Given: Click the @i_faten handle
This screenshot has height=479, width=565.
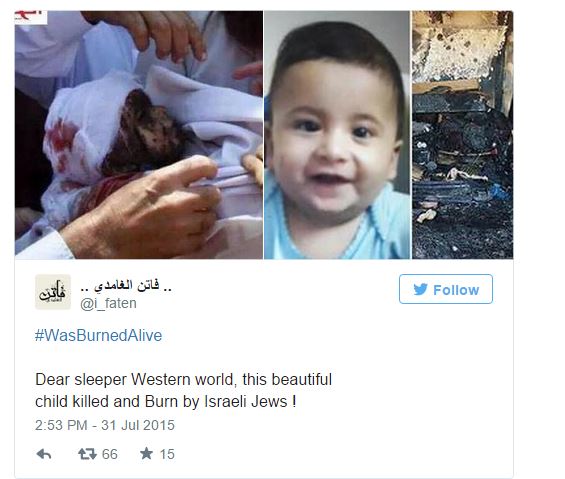Looking at the screenshot, I should click(x=108, y=303).
